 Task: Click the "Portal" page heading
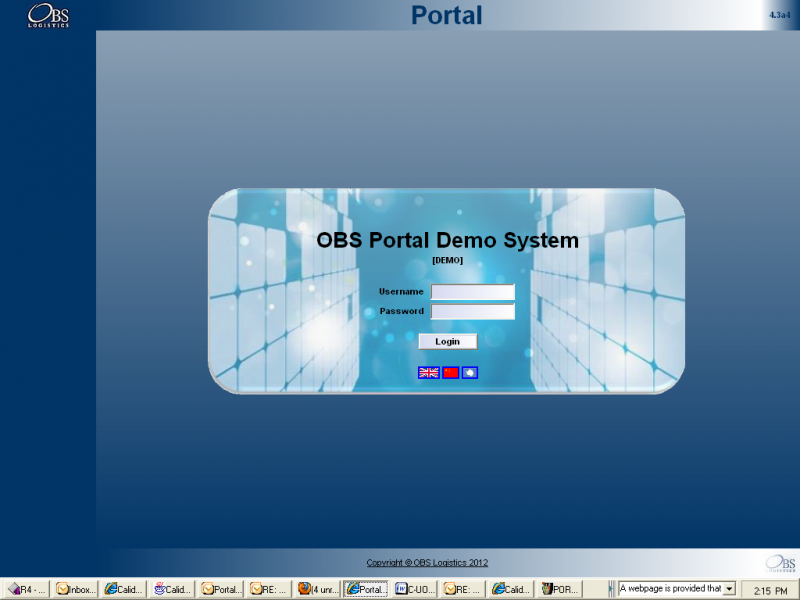(x=446, y=15)
